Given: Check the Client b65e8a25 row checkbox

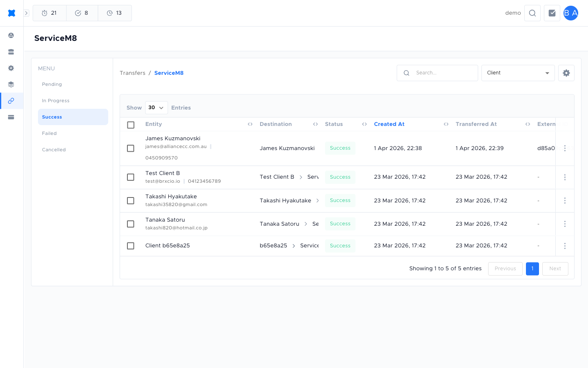Looking at the screenshot, I should tap(131, 246).
